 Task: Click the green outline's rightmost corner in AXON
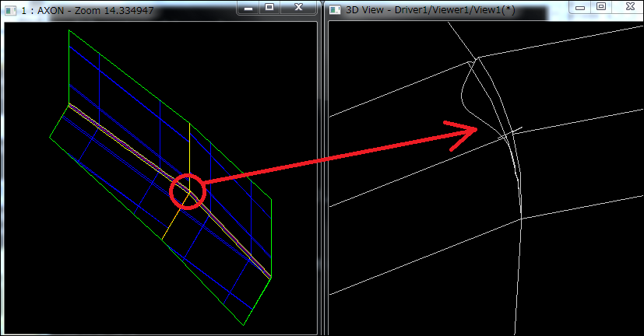point(272,199)
